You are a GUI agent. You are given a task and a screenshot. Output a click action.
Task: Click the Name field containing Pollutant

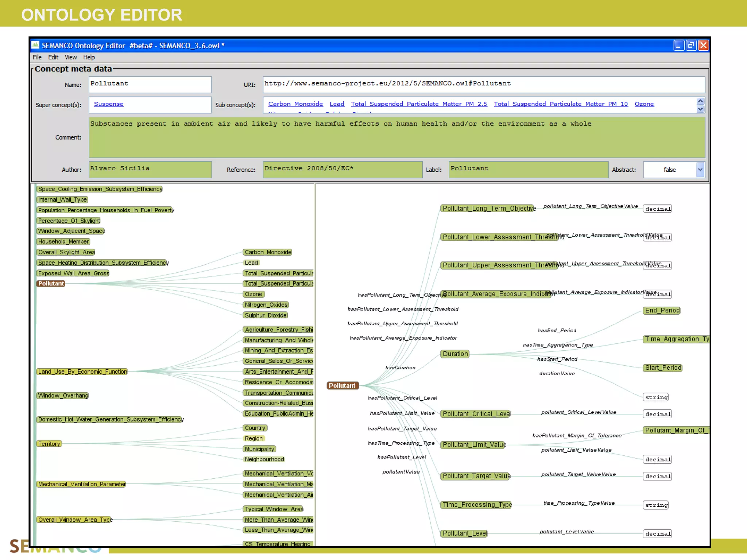[150, 85]
